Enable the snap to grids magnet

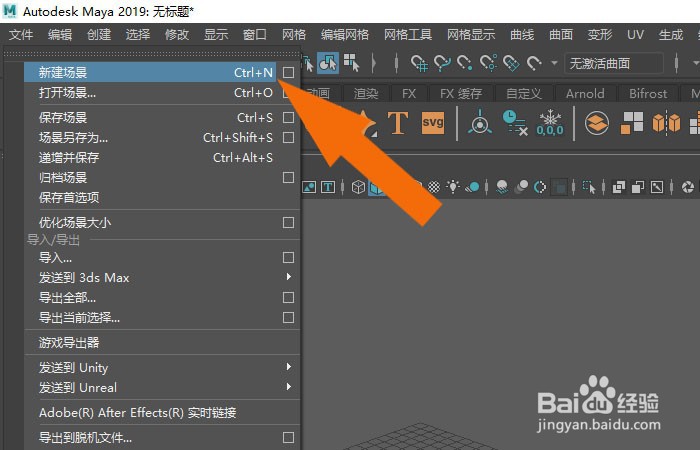tap(419, 63)
